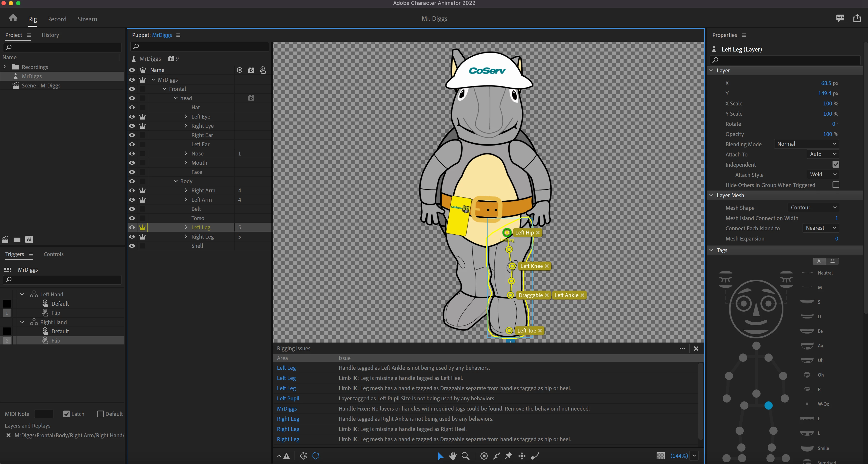Remove the Left Knee tag

547,266
